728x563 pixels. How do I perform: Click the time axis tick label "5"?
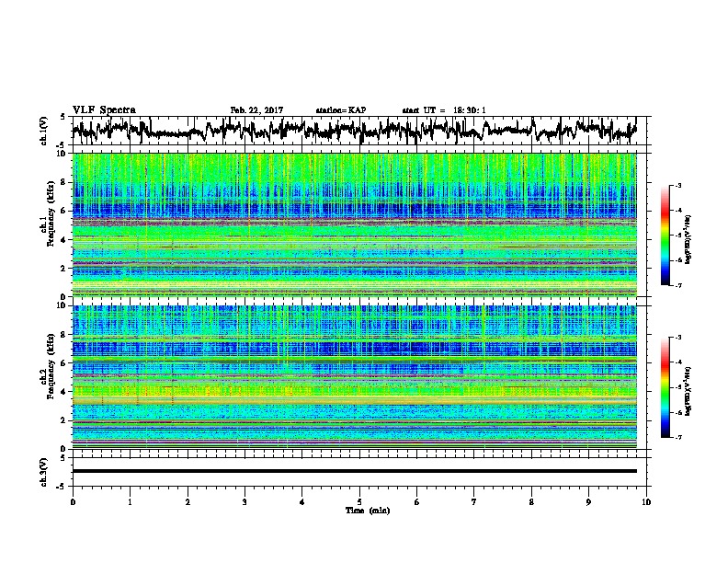pyautogui.click(x=359, y=502)
